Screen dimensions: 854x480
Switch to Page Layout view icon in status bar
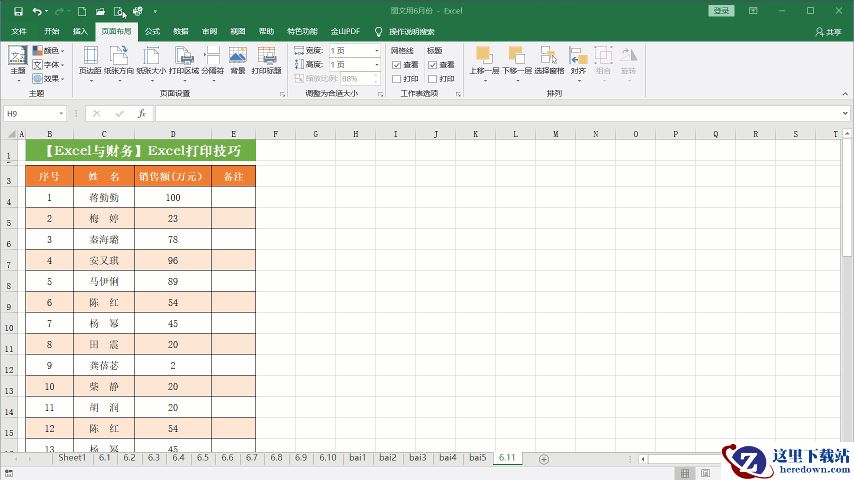(x=705, y=473)
